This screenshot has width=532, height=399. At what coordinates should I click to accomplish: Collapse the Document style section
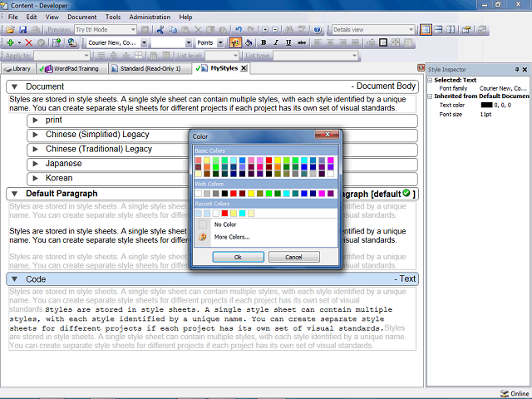click(15, 86)
